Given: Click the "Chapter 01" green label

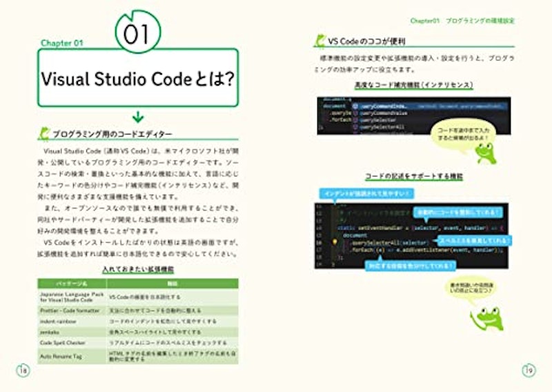Looking at the screenshot, I should [62, 43].
